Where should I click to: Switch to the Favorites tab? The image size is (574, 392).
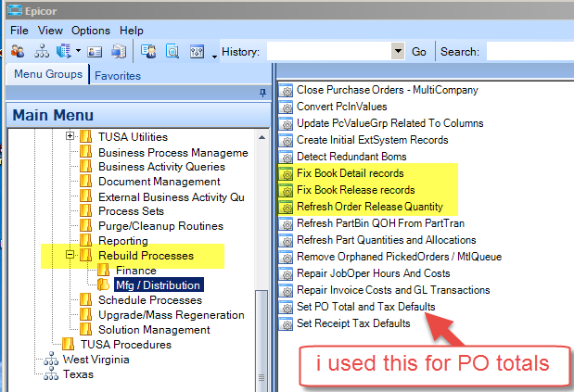(x=118, y=76)
